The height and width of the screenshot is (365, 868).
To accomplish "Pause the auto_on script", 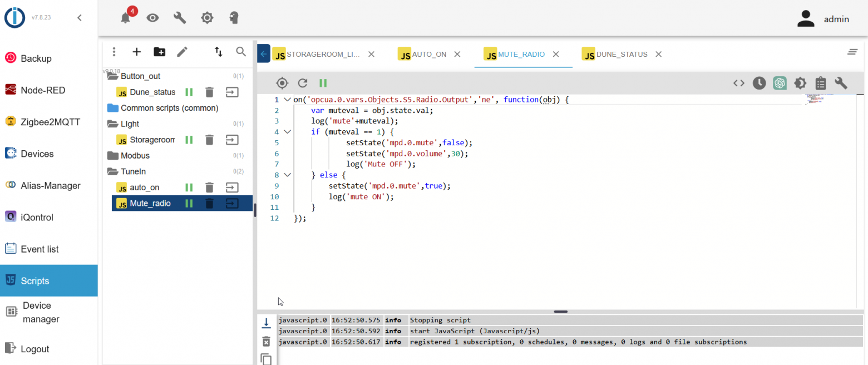I will tap(189, 188).
